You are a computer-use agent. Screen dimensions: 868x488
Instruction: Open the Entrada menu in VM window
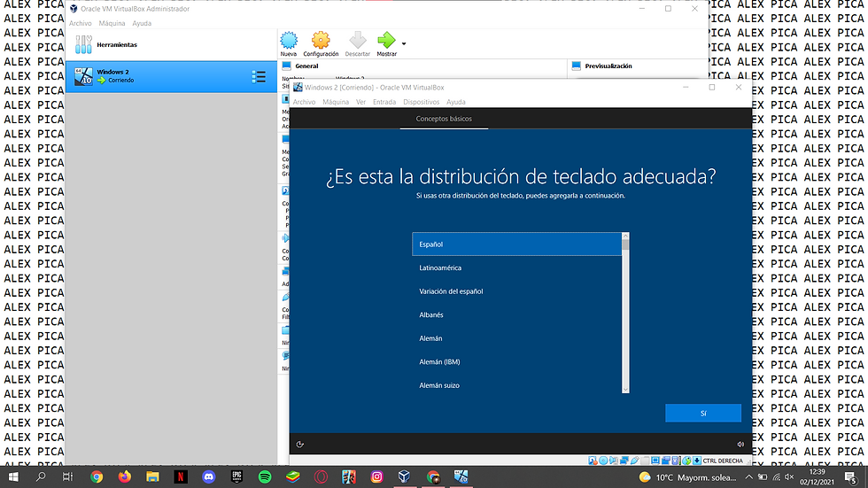click(384, 102)
